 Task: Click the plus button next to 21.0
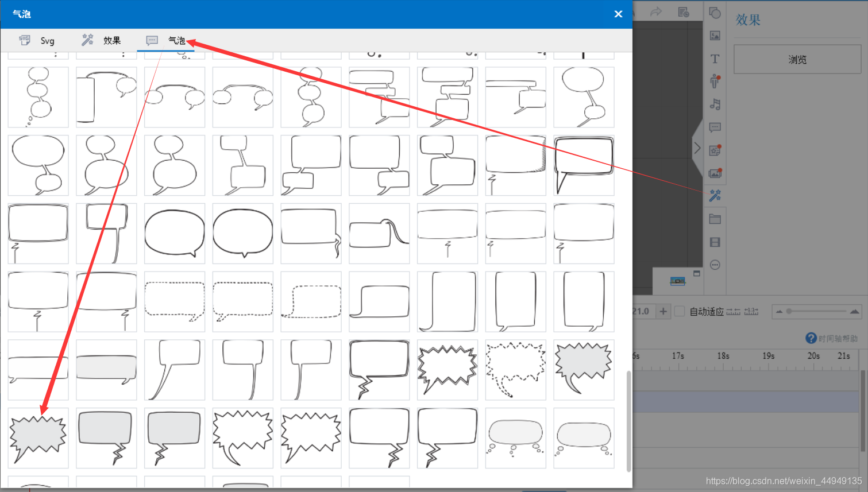point(663,311)
